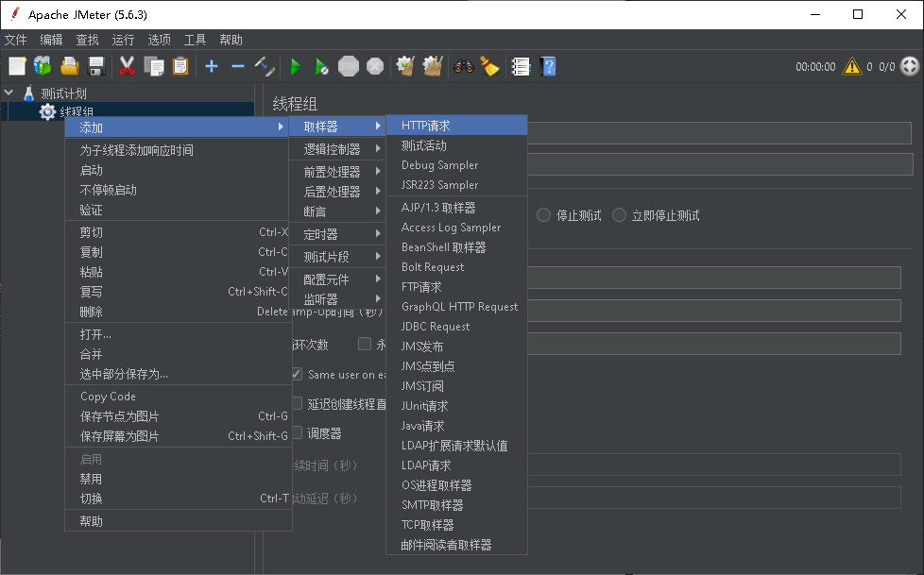Open the 选项 menu
The width and height of the screenshot is (924, 575).
(159, 40)
